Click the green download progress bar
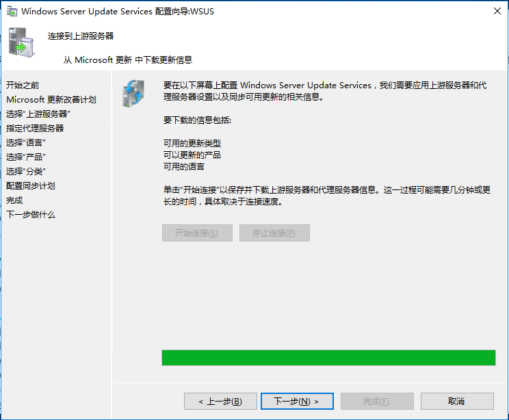The height and width of the screenshot is (420, 509). 328,358
